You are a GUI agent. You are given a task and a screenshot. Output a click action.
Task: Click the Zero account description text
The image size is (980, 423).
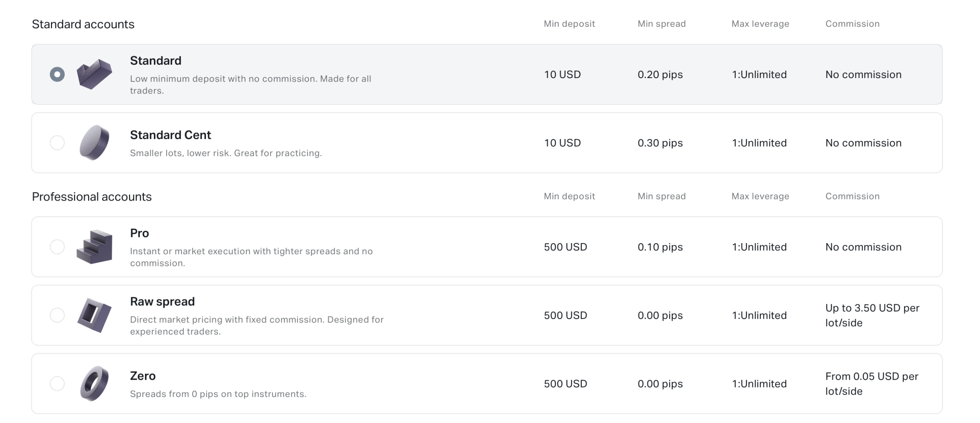[218, 393]
